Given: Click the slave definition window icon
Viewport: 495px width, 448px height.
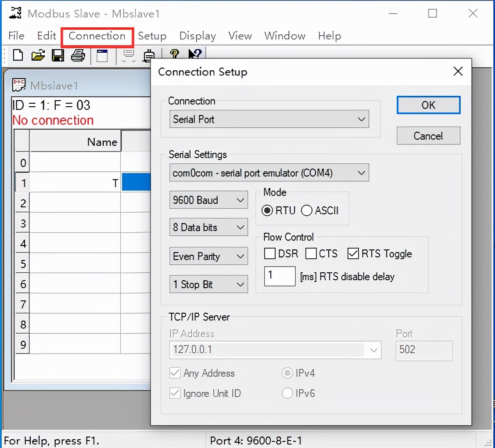Looking at the screenshot, I should pyautogui.click(x=102, y=55).
